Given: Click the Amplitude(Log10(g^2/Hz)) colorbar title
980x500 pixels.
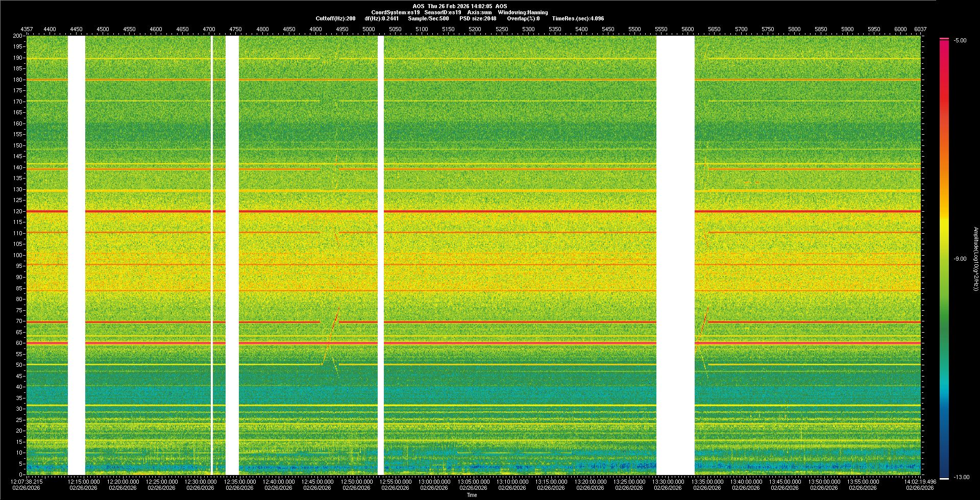Looking at the screenshot, I should pos(975,259).
